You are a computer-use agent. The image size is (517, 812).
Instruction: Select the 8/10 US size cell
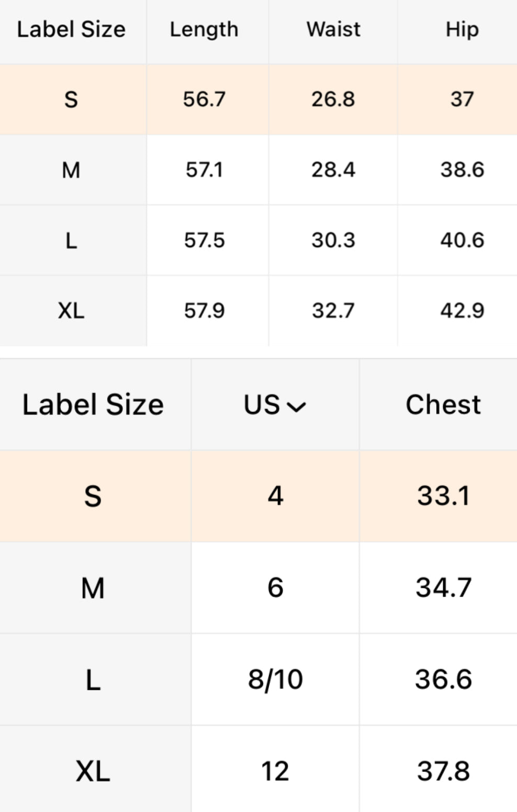[x=275, y=680]
